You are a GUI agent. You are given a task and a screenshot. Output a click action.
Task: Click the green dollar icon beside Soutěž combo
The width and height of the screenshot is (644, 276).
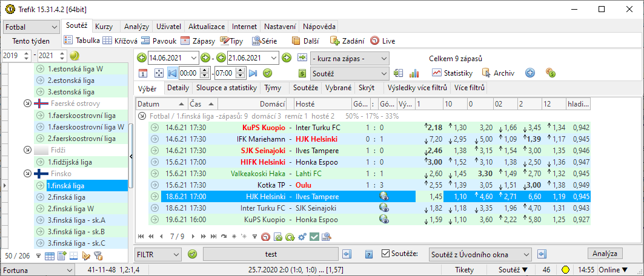click(x=302, y=73)
